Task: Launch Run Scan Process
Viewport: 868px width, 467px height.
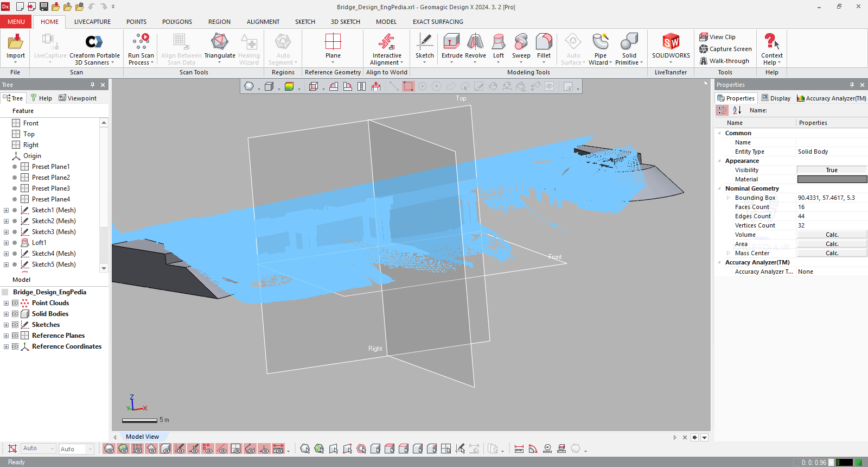Action: [x=141, y=48]
